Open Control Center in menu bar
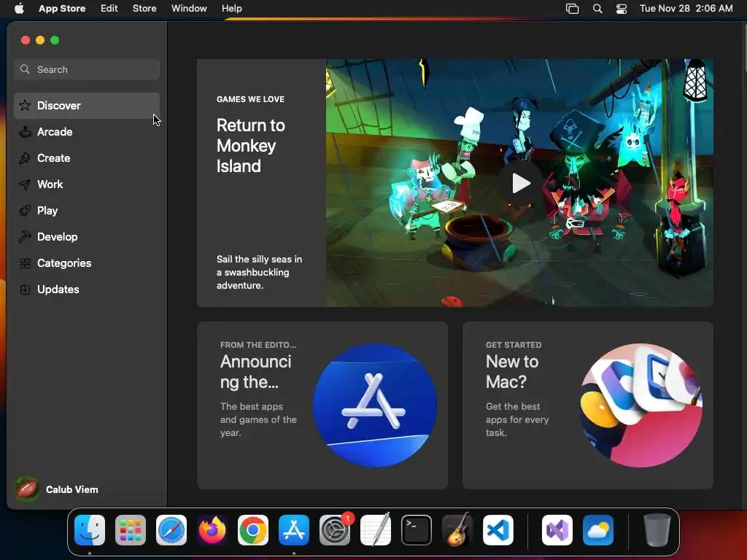747x560 pixels. [x=622, y=9]
